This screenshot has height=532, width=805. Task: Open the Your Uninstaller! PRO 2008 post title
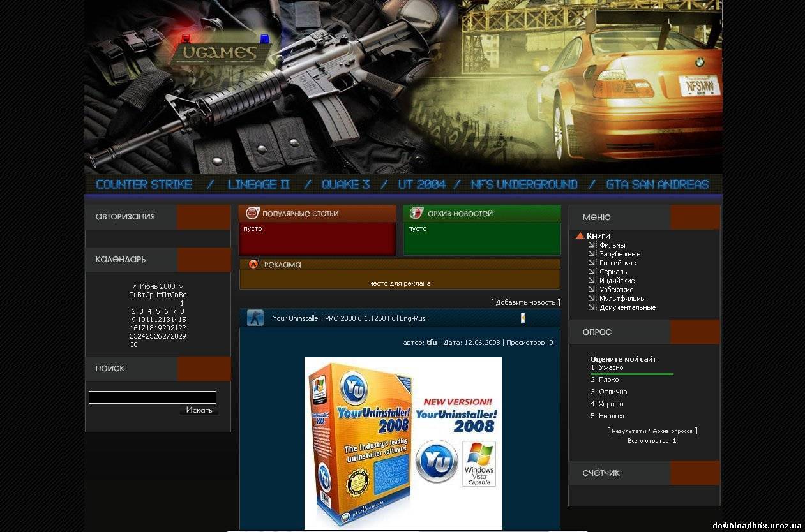[349, 318]
